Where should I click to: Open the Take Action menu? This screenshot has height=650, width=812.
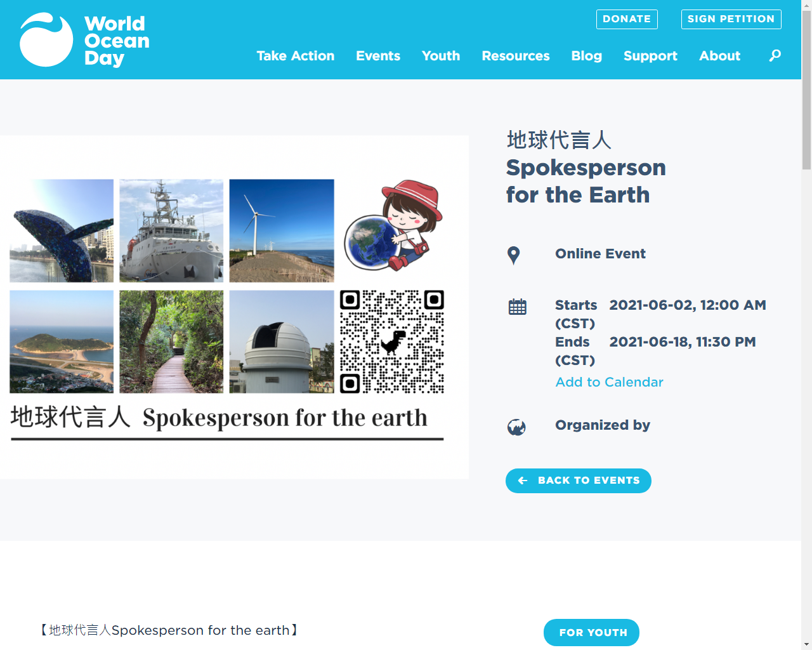coord(295,56)
